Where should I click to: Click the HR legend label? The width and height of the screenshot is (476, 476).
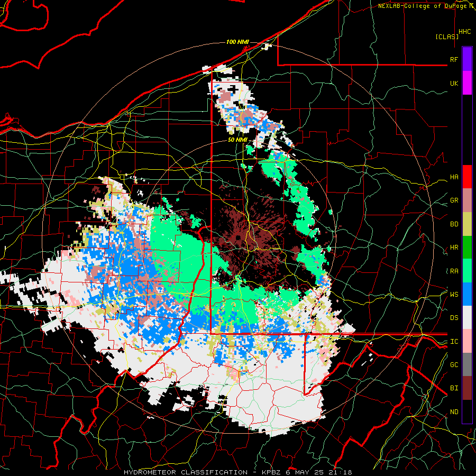(454, 248)
